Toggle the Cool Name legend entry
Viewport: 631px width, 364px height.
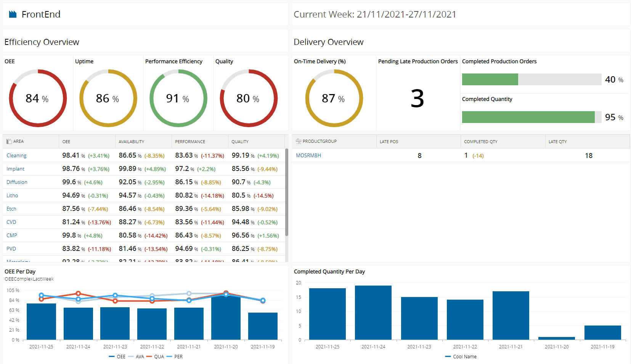pyautogui.click(x=461, y=357)
